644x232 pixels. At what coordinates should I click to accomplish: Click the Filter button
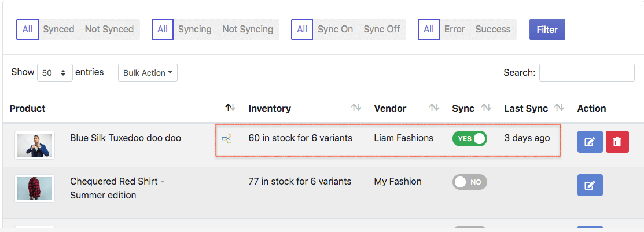tap(547, 30)
